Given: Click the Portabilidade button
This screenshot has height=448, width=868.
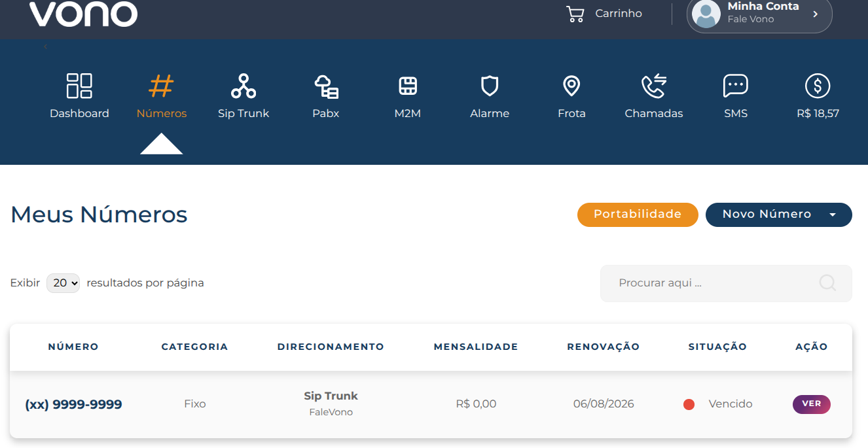Looking at the screenshot, I should coord(638,215).
